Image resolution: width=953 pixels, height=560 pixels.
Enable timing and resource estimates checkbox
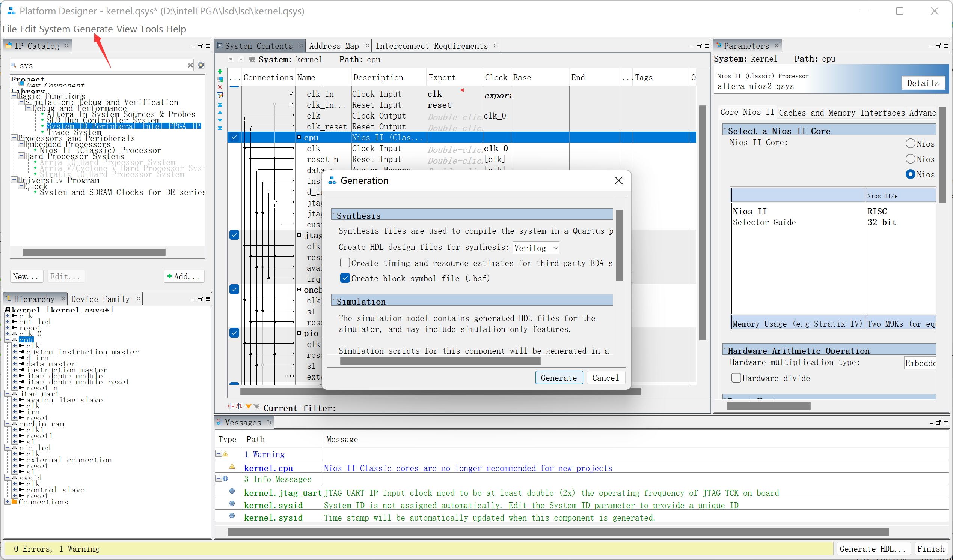tap(345, 263)
